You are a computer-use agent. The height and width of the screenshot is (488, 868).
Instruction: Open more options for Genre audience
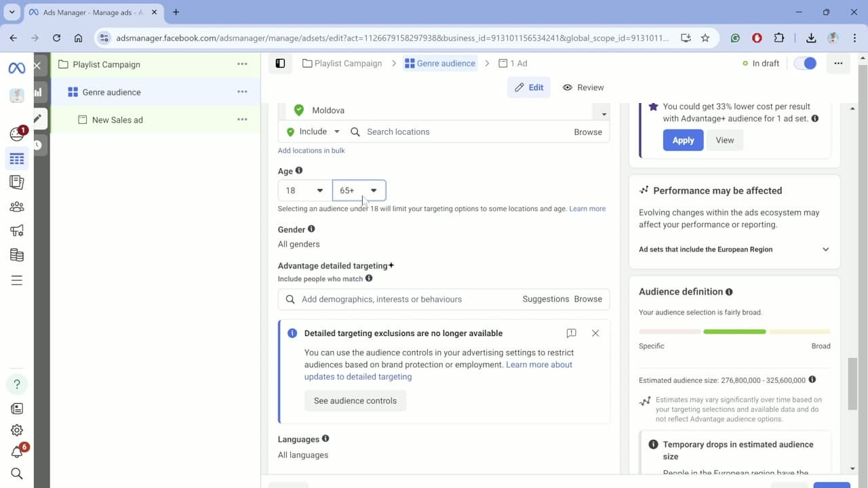point(242,91)
